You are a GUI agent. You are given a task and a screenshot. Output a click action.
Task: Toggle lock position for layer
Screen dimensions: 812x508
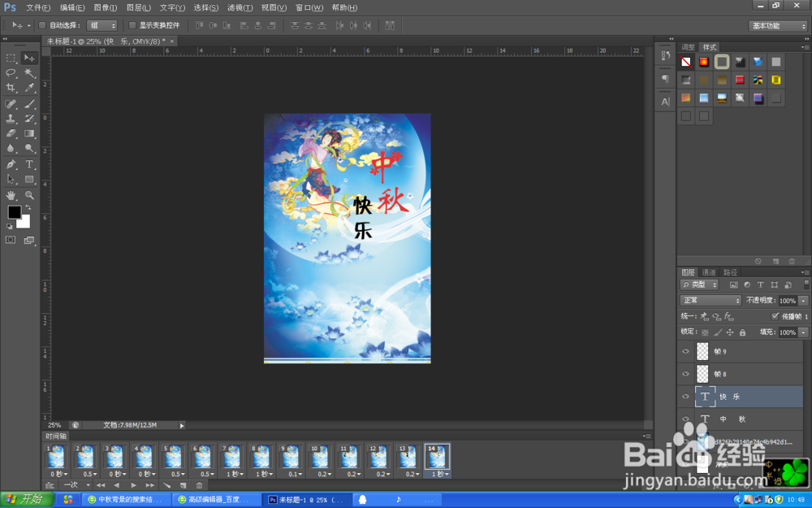coord(730,332)
